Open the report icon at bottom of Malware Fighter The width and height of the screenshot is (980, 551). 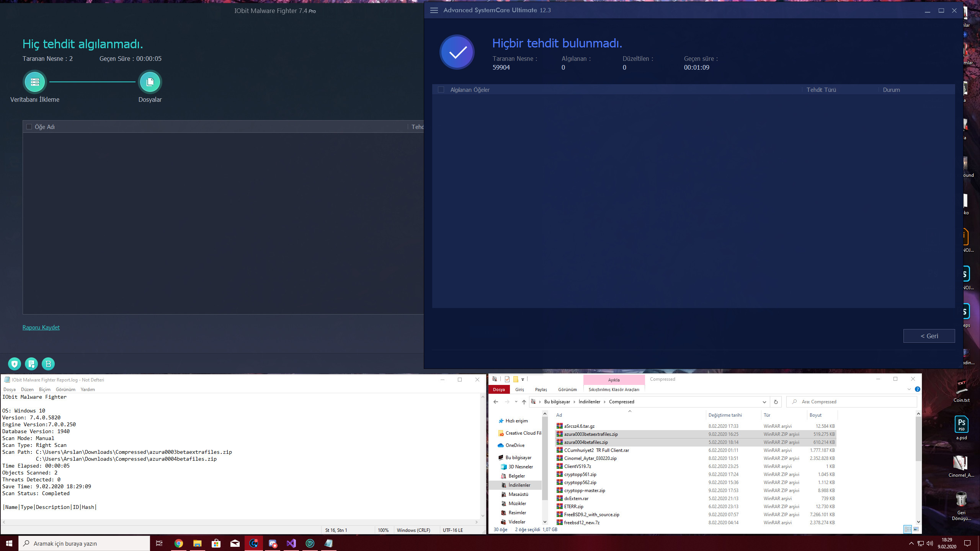[x=31, y=364]
